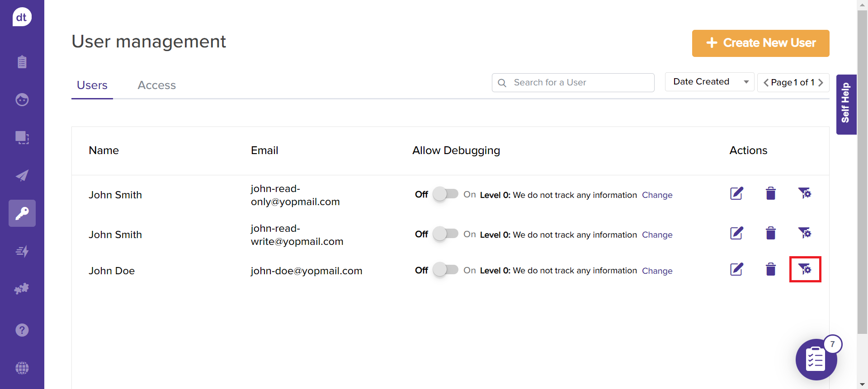
Task: Open the paper plane icon in sidebar
Action: coord(22,176)
